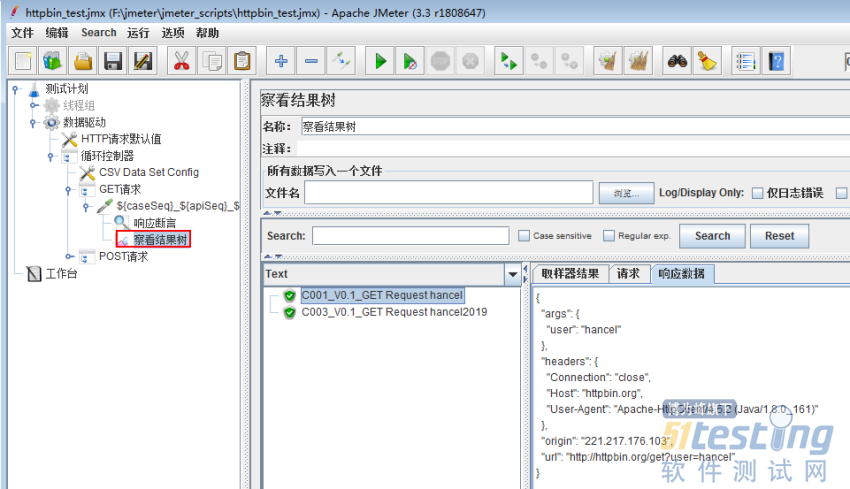Check the 仅日志错误 checkbox
Viewport: 850px width, 489px height.
point(757,193)
